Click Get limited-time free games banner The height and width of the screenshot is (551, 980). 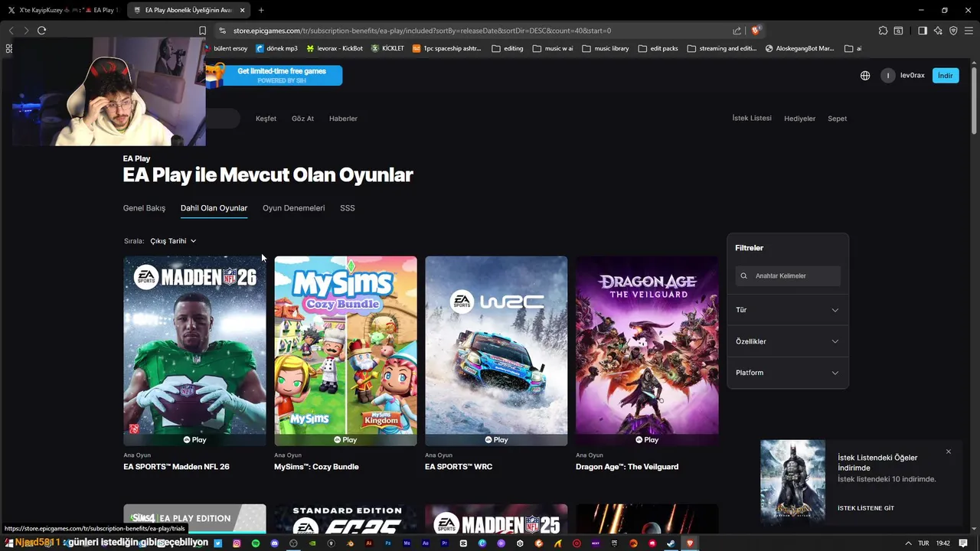coord(274,75)
